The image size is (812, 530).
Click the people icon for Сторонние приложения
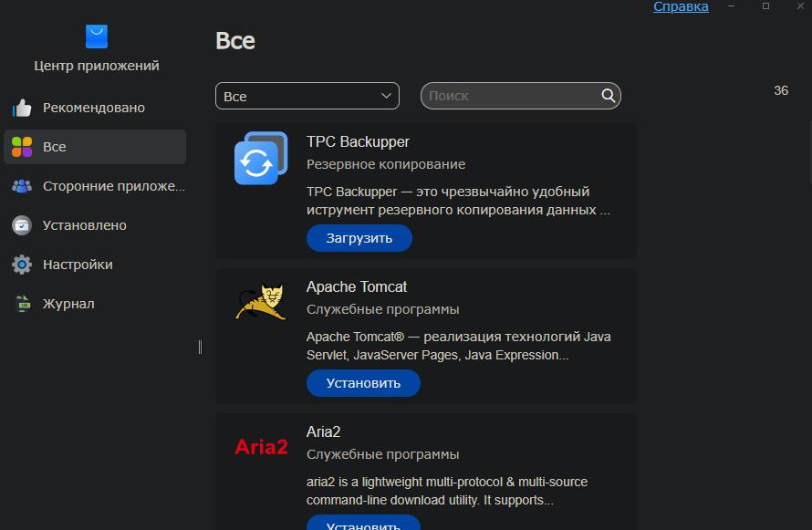click(22, 186)
